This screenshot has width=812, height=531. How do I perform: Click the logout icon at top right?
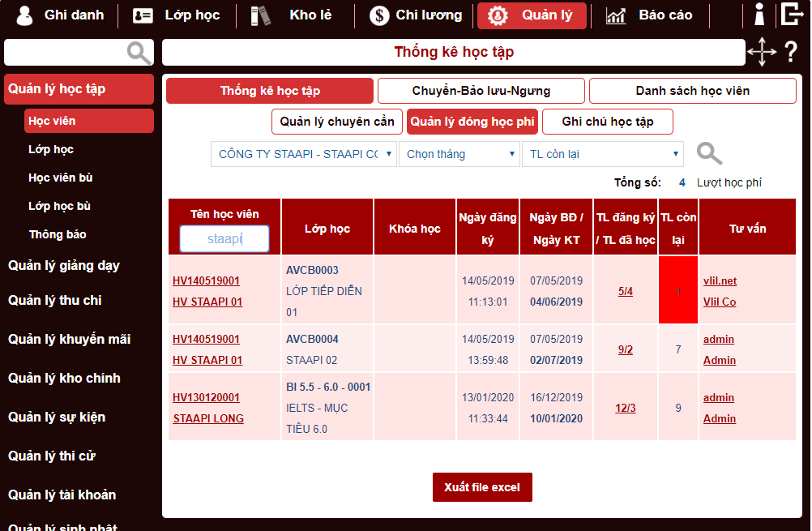[x=793, y=14]
